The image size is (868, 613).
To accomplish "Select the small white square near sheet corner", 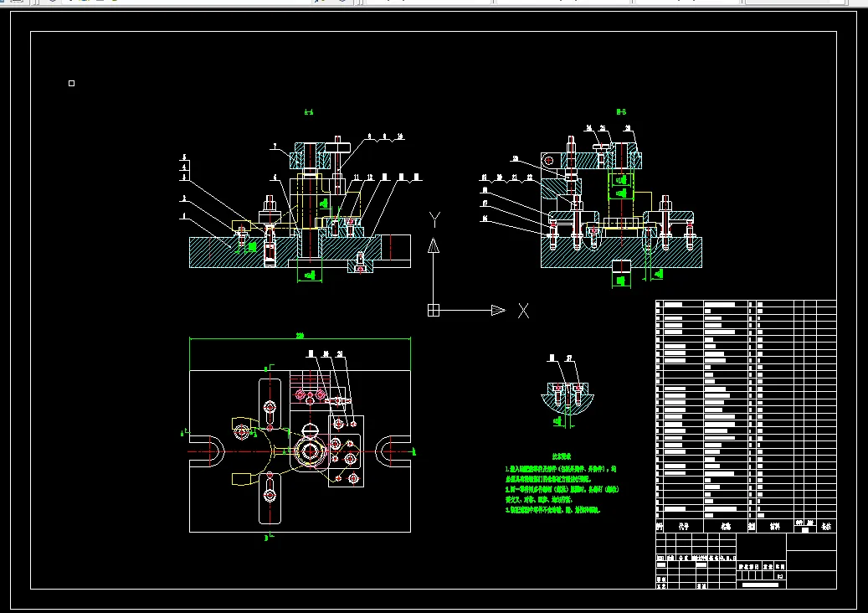I will [71, 83].
